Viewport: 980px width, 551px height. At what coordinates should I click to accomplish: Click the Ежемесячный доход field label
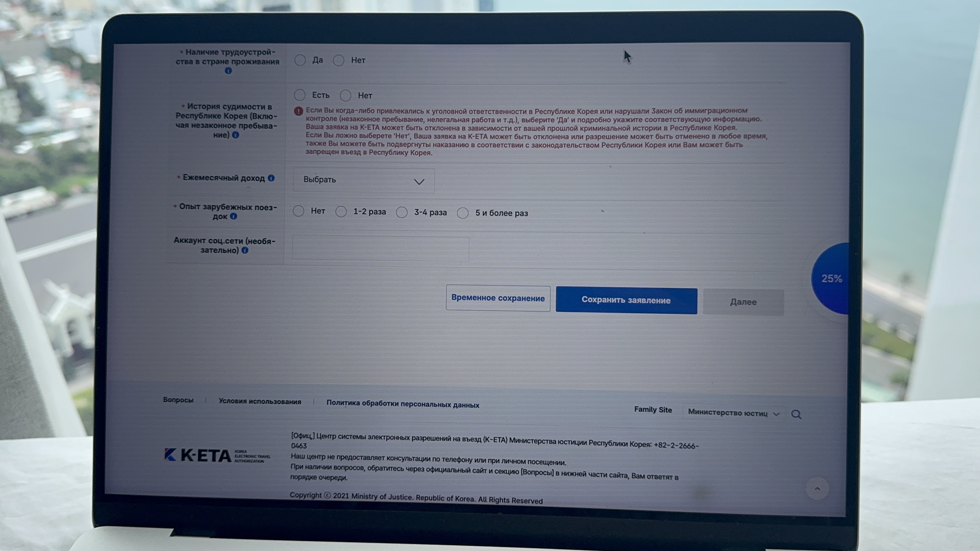pyautogui.click(x=224, y=178)
